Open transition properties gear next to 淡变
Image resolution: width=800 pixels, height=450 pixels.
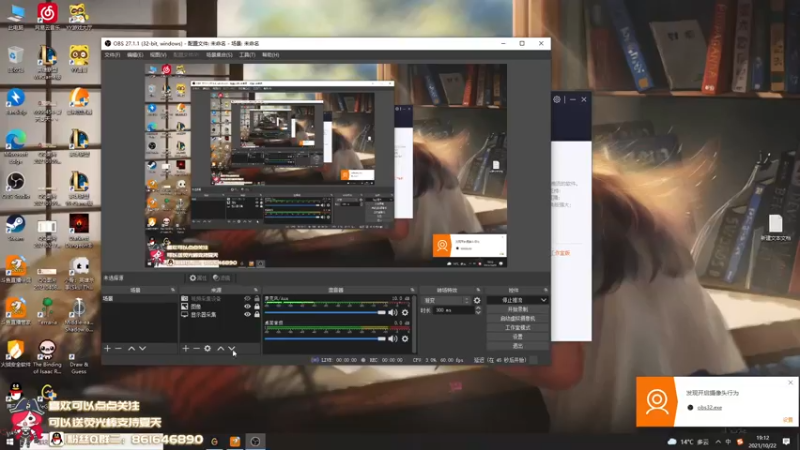pyautogui.click(x=477, y=301)
